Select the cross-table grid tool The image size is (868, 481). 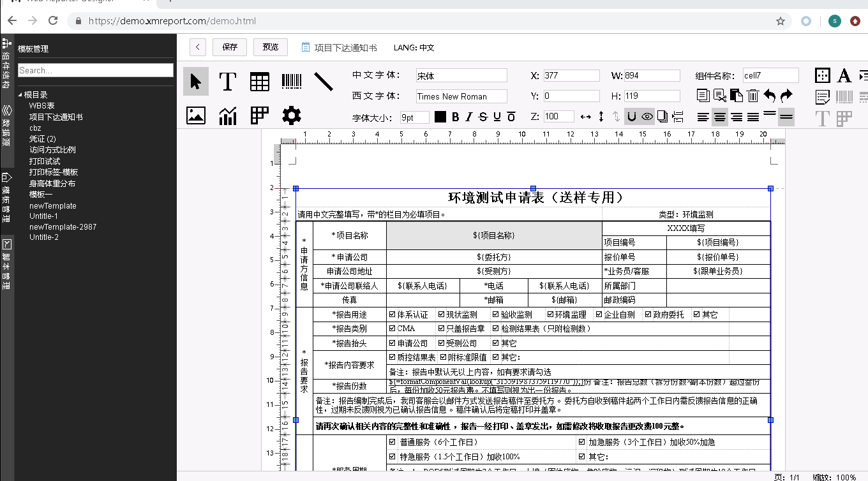pos(260,115)
